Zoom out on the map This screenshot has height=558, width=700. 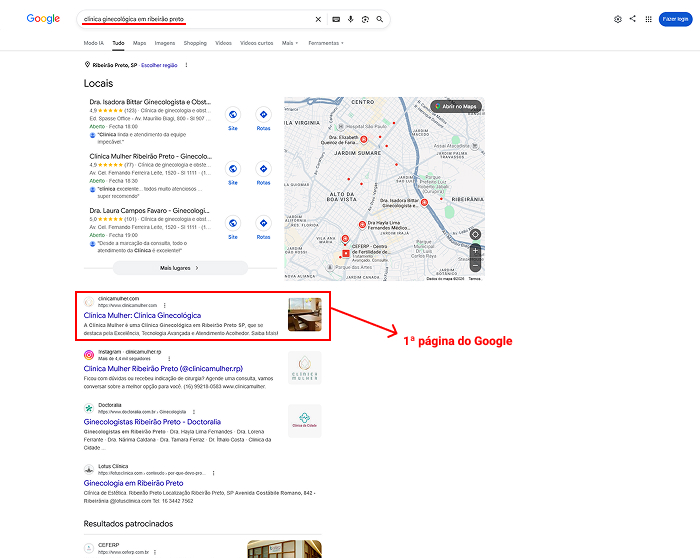pos(475,266)
